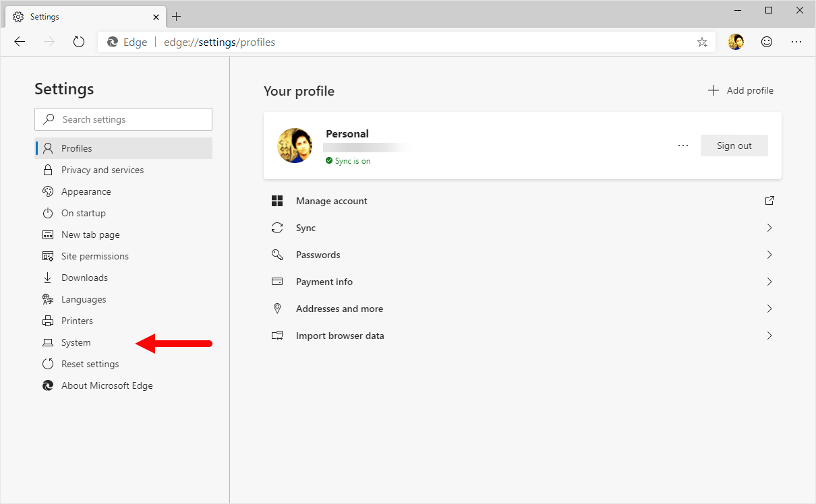Open Privacy and services settings
Image resolution: width=816 pixels, height=504 pixels.
click(x=123, y=170)
